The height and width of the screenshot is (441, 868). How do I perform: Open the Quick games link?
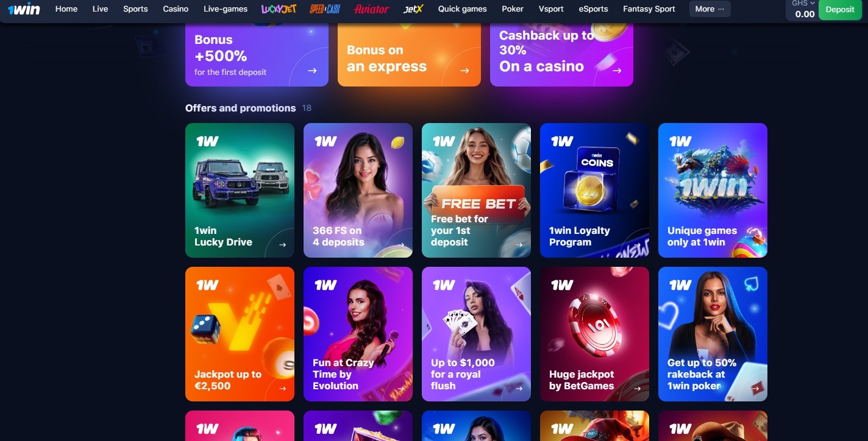point(462,9)
